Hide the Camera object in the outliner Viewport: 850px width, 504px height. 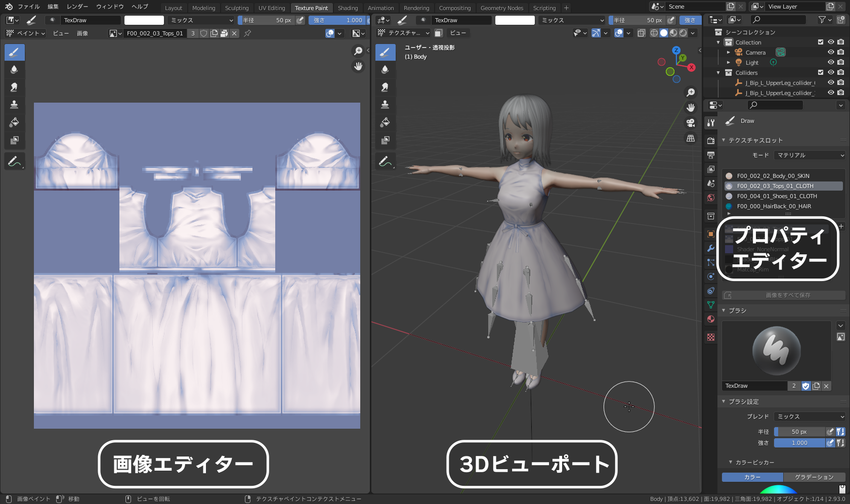point(830,52)
